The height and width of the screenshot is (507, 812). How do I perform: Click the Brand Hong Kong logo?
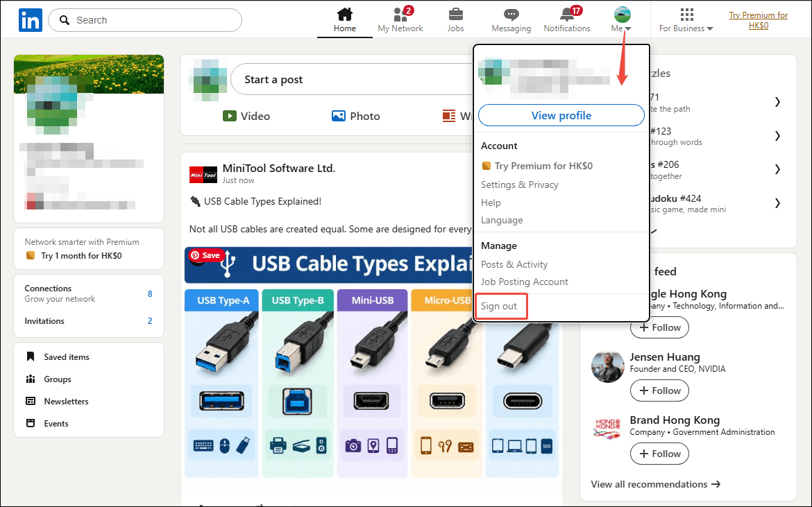click(x=607, y=430)
